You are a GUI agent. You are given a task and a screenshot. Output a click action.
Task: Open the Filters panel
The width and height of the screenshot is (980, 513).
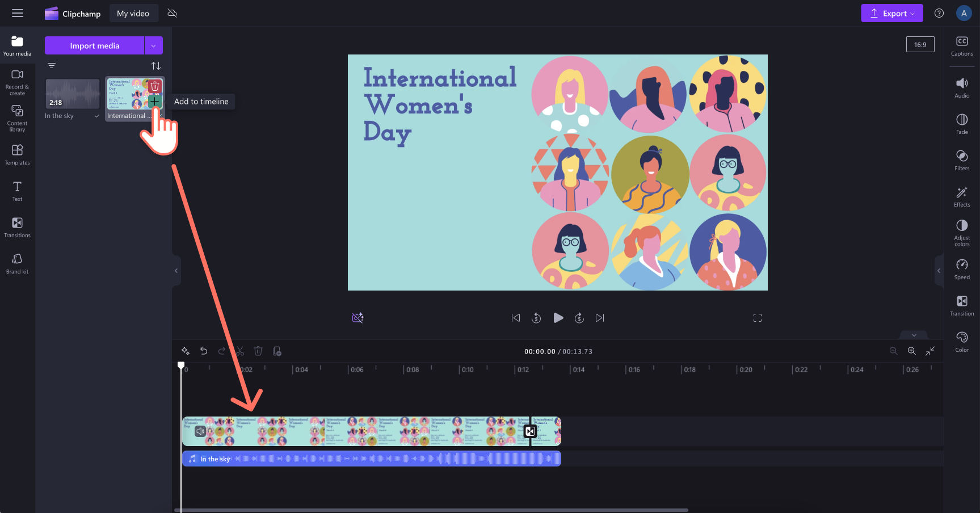point(962,159)
